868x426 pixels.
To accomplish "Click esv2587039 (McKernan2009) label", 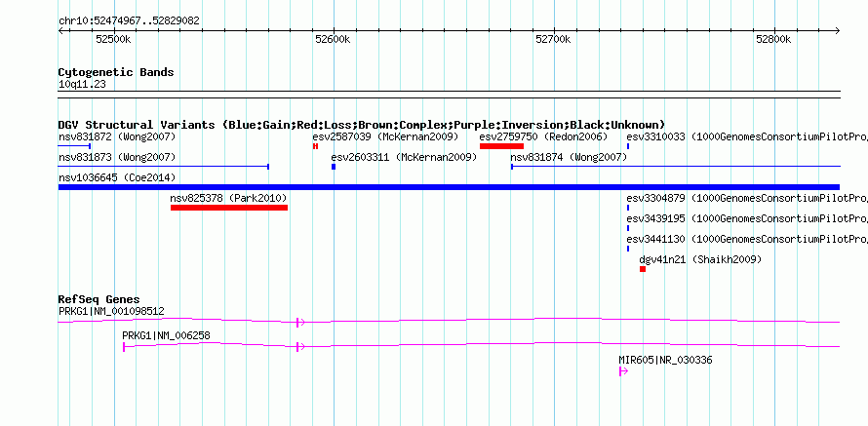I will 385,136.
